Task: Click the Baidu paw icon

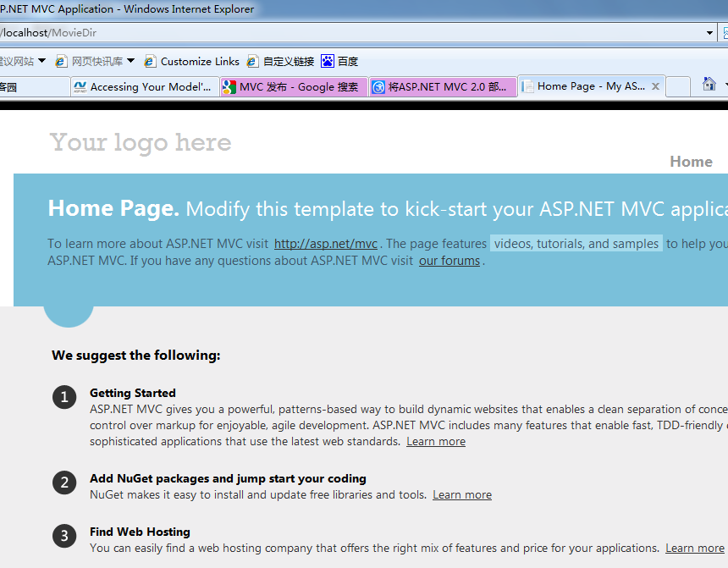Action: pyautogui.click(x=328, y=61)
